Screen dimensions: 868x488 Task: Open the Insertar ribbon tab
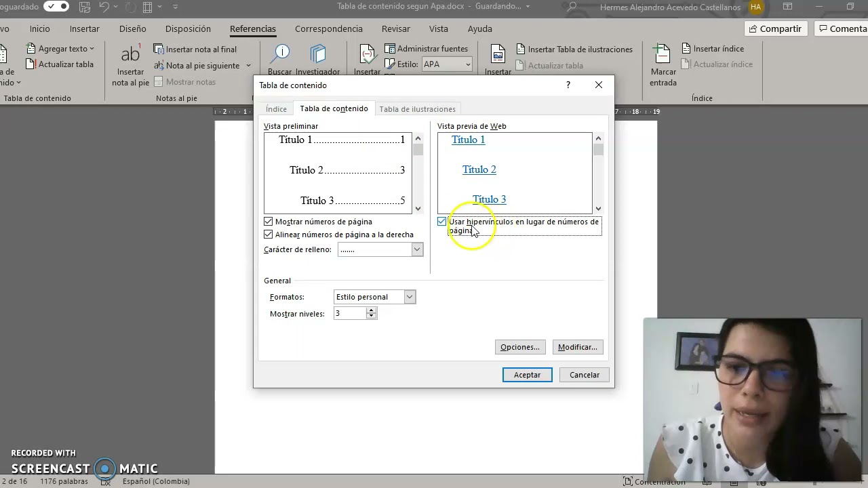84,28
